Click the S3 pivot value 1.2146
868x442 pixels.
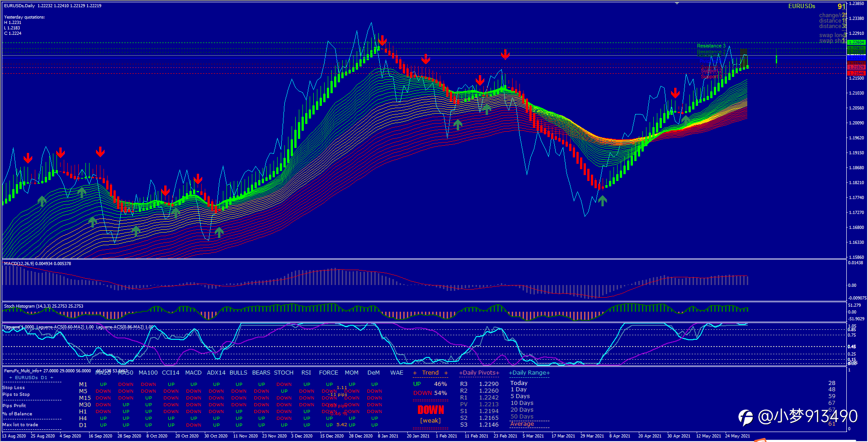(489, 425)
